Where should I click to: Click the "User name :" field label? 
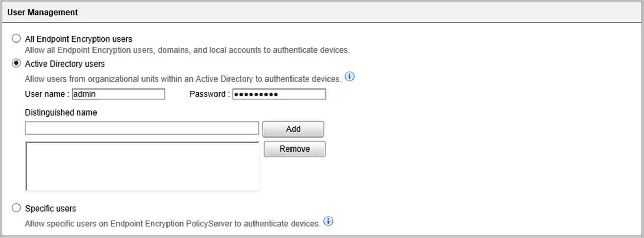tap(47, 94)
